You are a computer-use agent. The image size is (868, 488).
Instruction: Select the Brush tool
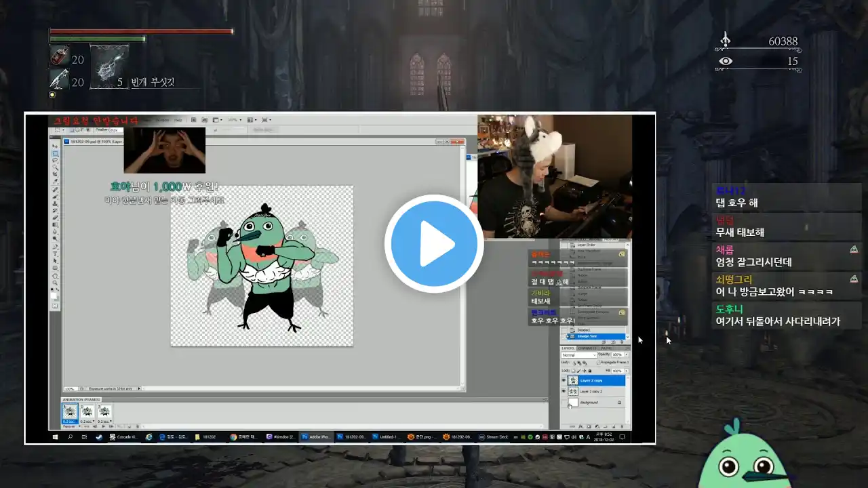[56, 197]
